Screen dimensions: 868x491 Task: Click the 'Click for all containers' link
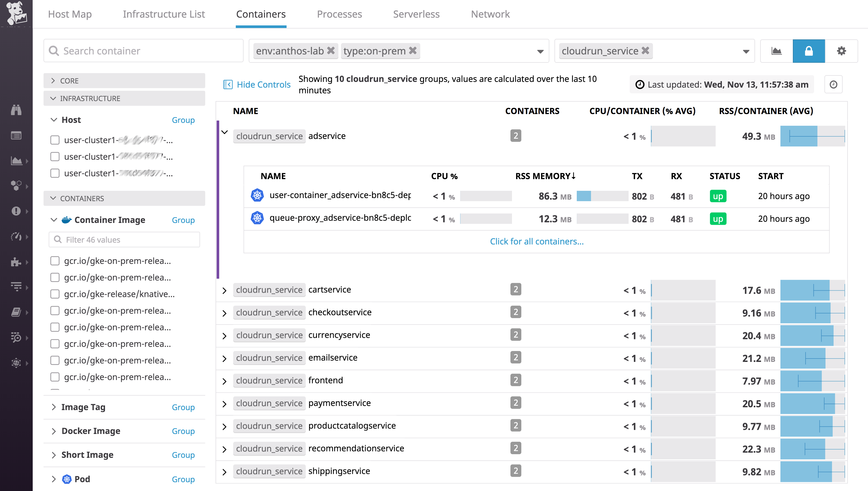point(536,241)
